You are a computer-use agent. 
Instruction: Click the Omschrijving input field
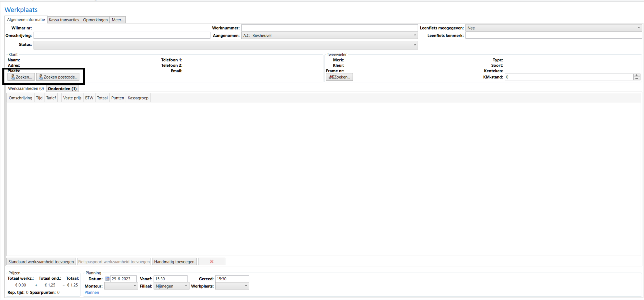[x=122, y=35]
